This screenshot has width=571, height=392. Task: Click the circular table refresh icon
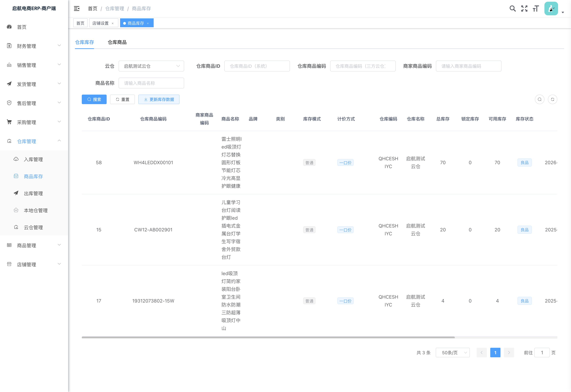(552, 100)
